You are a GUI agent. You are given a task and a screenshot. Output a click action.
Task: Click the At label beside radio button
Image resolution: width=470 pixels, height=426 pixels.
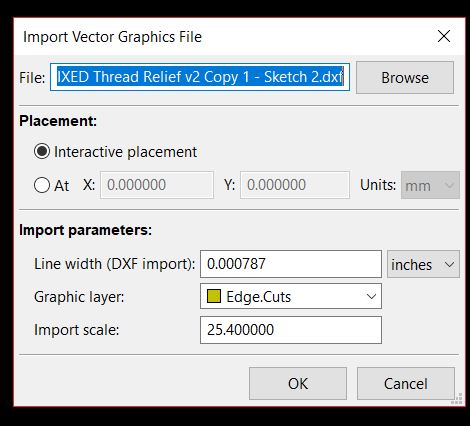62,186
